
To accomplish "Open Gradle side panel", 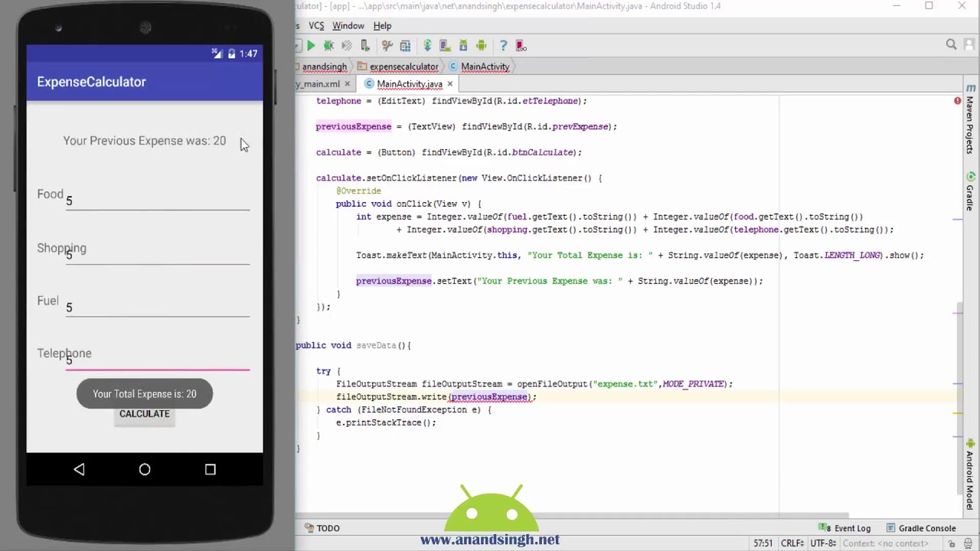I will click(x=970, y=192).
